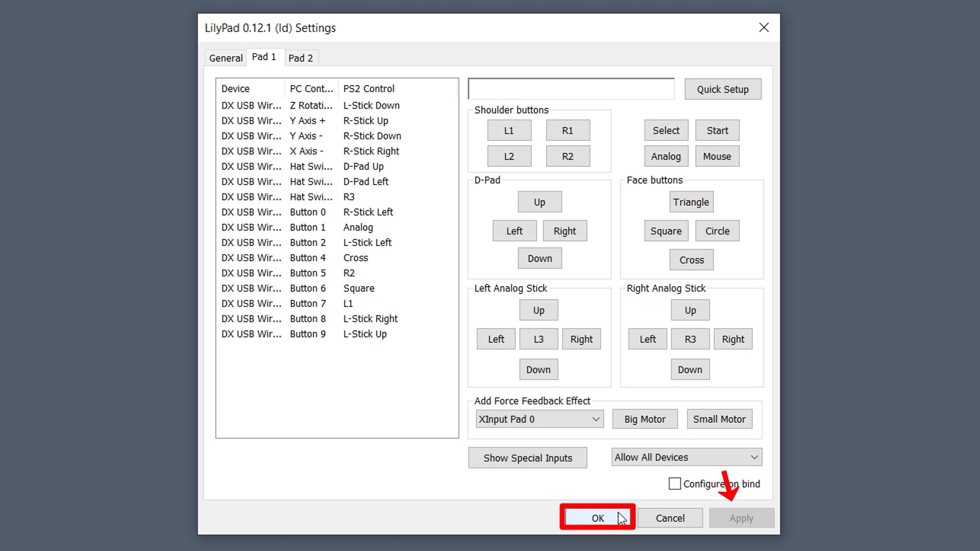Viewport: 980px width, 551px height.
Task: Bind the Triangle face button
Action: click(x=691, y=202)
